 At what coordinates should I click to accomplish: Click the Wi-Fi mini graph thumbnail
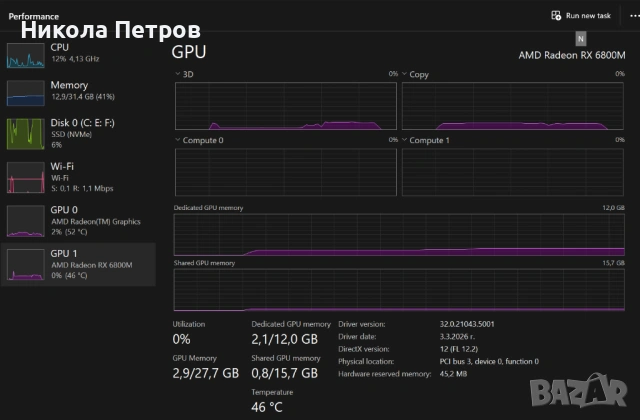(x=25, y=178)
